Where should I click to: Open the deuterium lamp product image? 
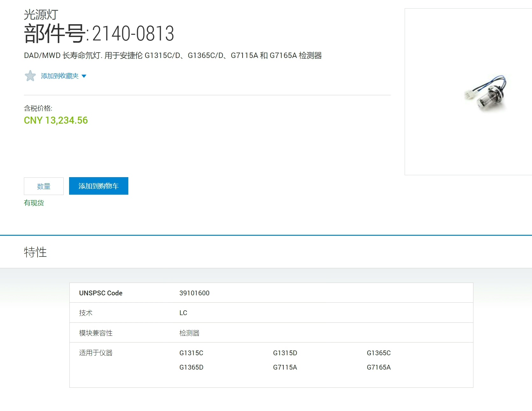tap(485, 93)
